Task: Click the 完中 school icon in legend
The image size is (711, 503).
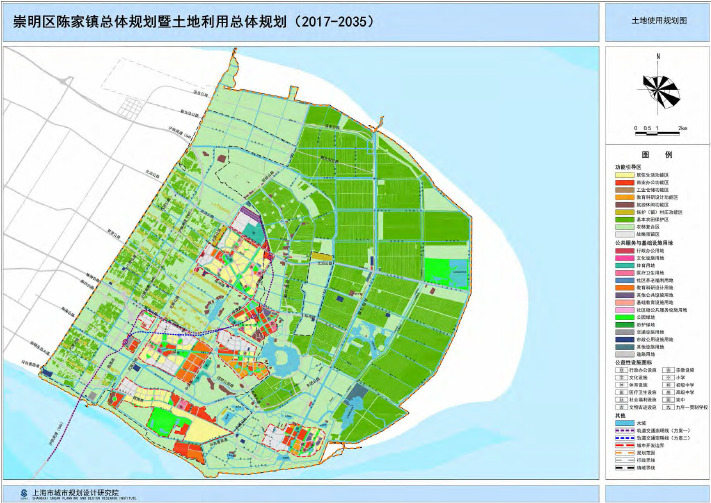Action: tap(668, 400)
